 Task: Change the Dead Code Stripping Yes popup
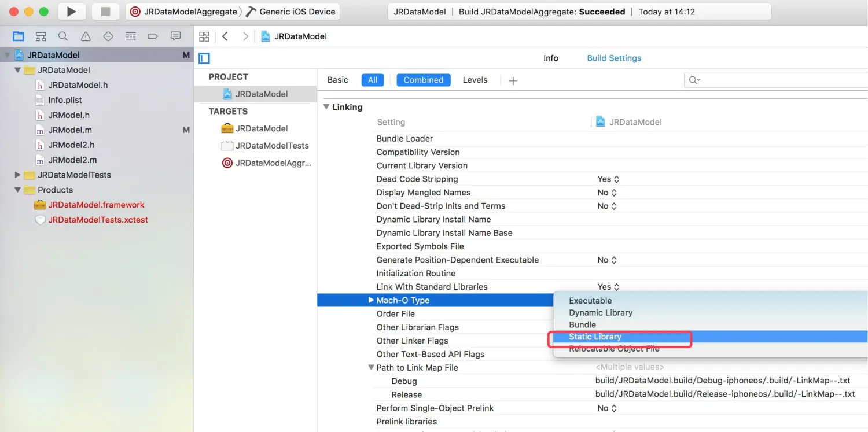[x=608, y=179]
